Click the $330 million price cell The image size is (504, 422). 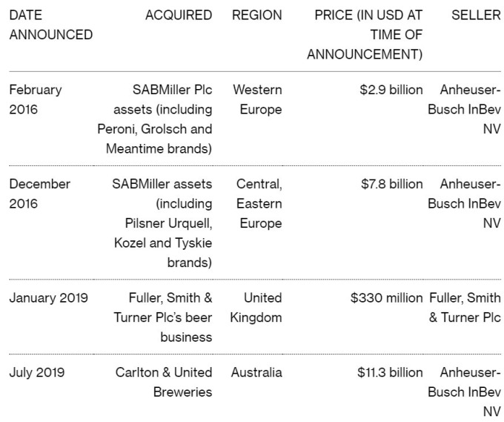pyautogui.click(x=386, y=298)
